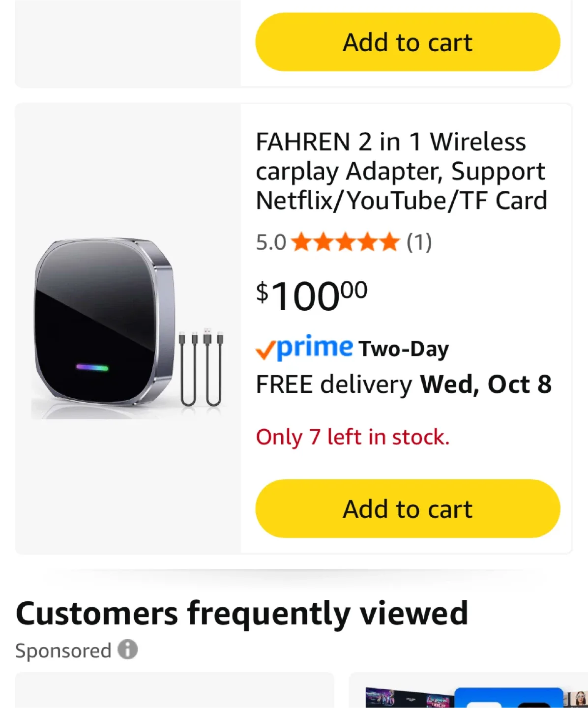Viewport: 588px width, 708px height.
Task: Click the Only 7 left in stock notice
Action: tap(353, 437)
